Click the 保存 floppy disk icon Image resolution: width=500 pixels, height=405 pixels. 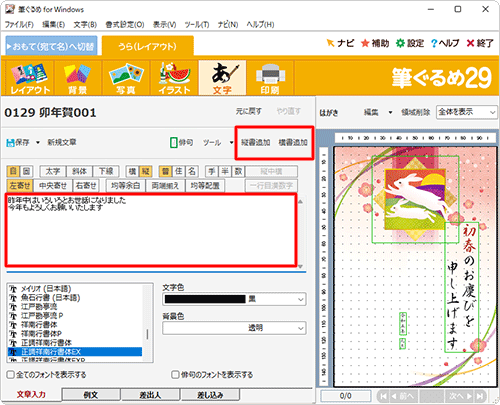point(10,143)
